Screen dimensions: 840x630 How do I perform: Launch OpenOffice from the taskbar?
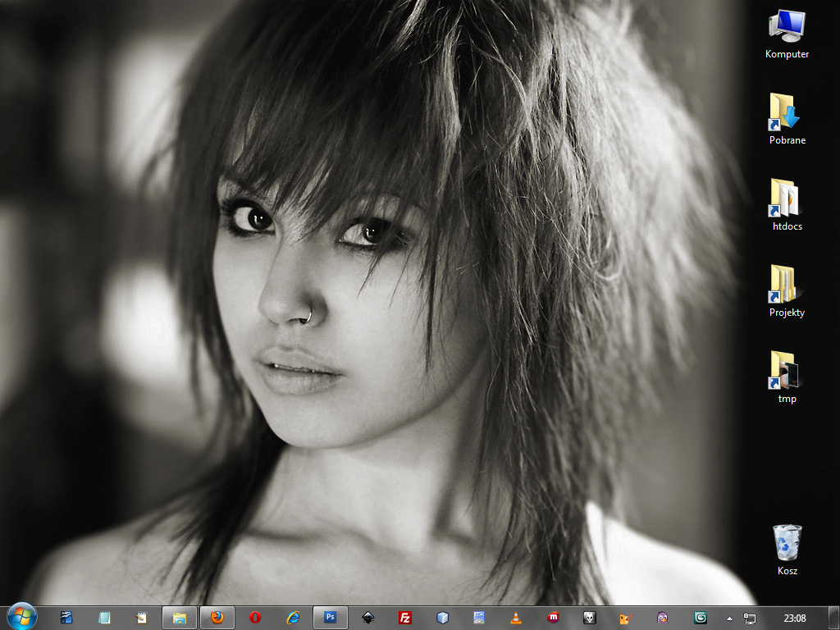tap(66, 618)
